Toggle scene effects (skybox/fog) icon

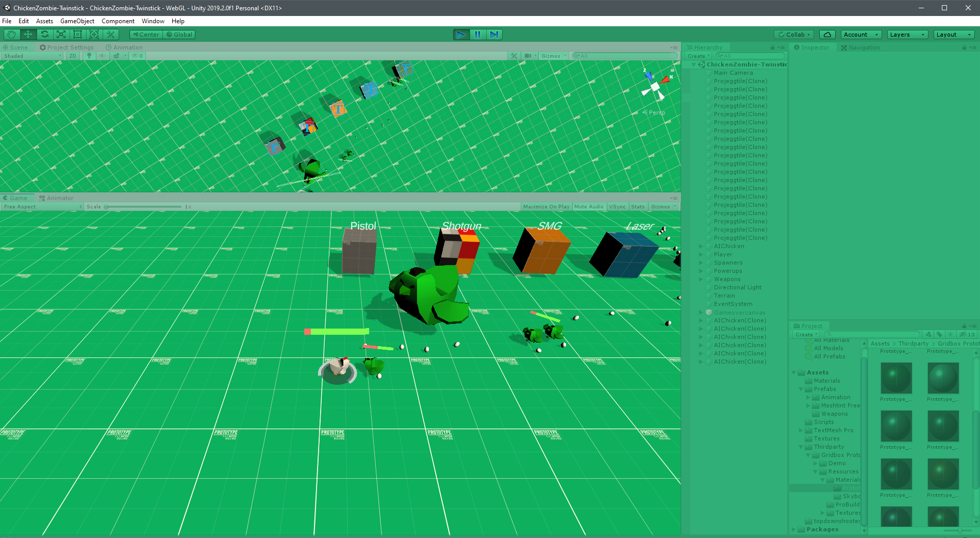tap(116, 56)
